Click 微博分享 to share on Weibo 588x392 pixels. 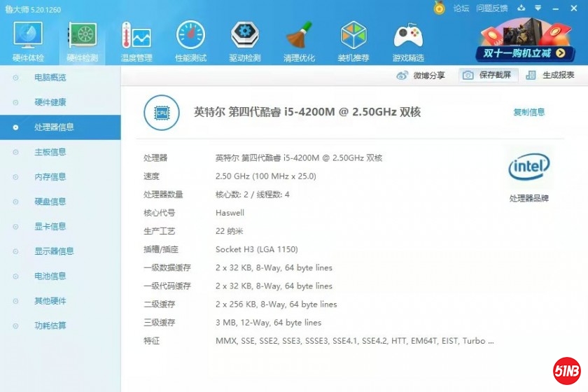[421, 75]
